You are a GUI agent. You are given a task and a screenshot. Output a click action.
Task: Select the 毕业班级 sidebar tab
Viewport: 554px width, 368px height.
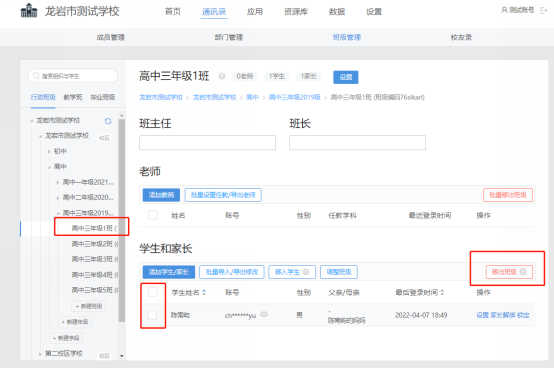[103, 97]
